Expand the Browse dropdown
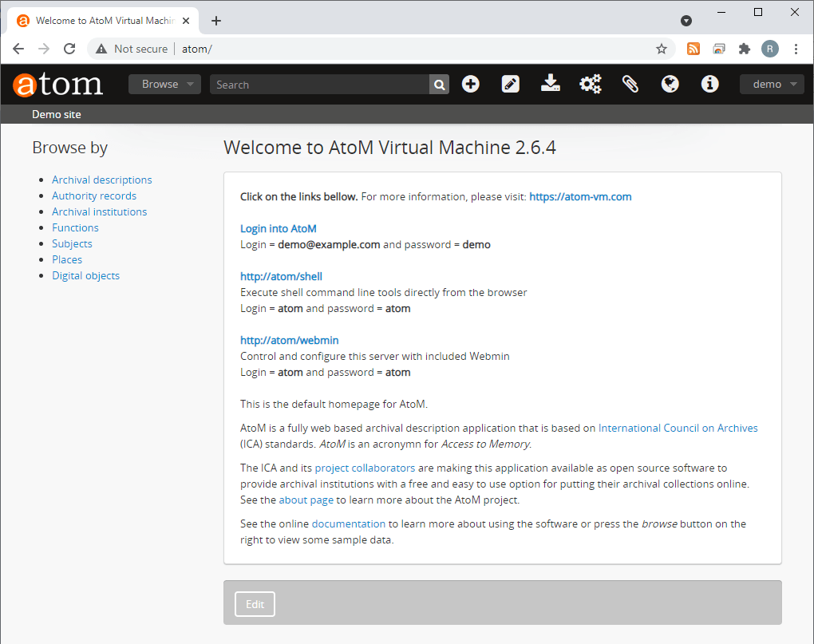The height and width of the screenshot is (644, 814). coord(164,84)
